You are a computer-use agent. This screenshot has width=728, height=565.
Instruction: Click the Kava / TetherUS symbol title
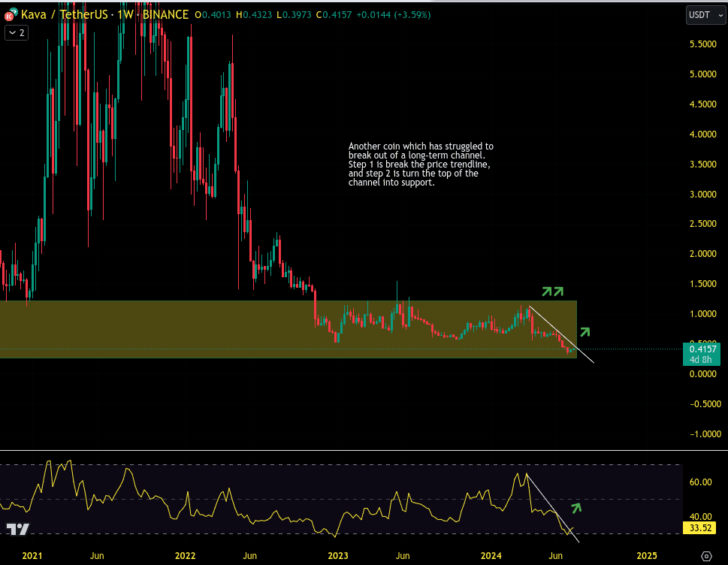(x=64, y=15)
